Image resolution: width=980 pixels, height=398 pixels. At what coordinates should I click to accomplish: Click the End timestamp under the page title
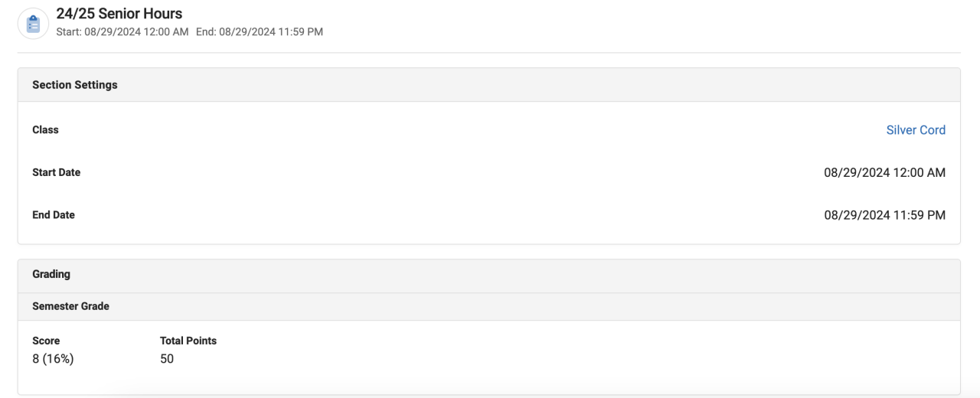point(260,31)
